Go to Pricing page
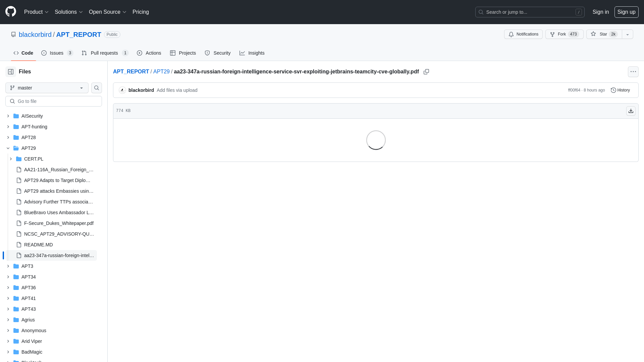Screen dimensions: 644x362 141,12
